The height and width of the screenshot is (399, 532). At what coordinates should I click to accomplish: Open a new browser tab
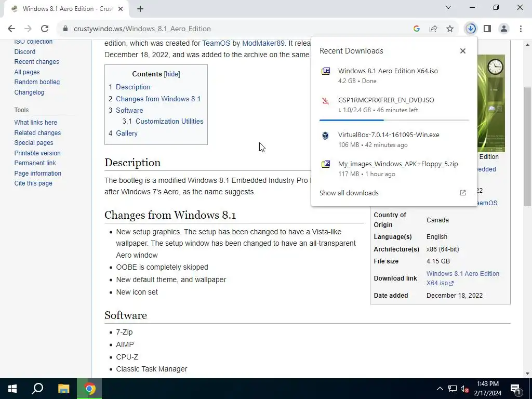pyautogui.click(x=140, y=9)
